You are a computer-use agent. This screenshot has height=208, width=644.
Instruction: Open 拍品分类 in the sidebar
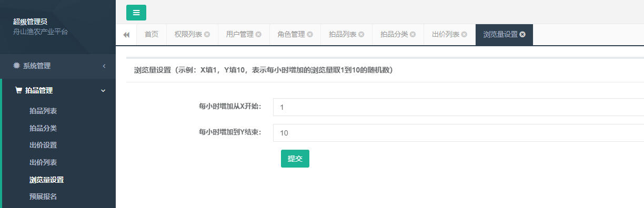[43, 128]
